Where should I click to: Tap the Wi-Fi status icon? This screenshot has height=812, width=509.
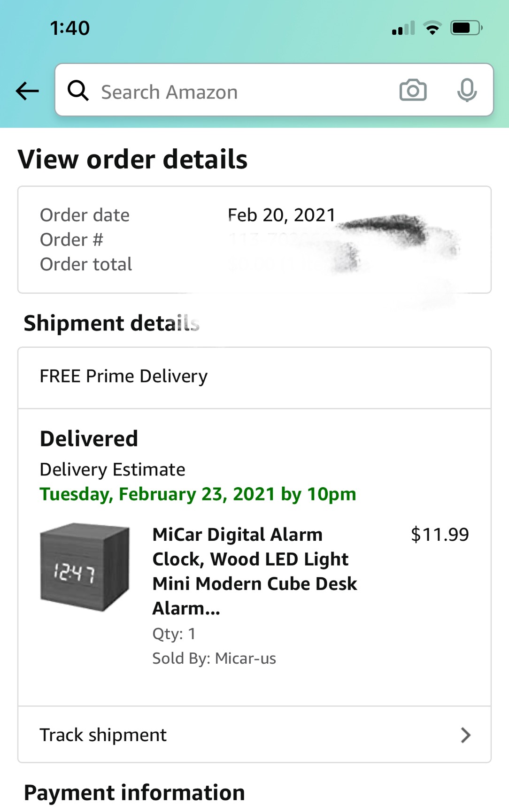(x=432, y=28)
